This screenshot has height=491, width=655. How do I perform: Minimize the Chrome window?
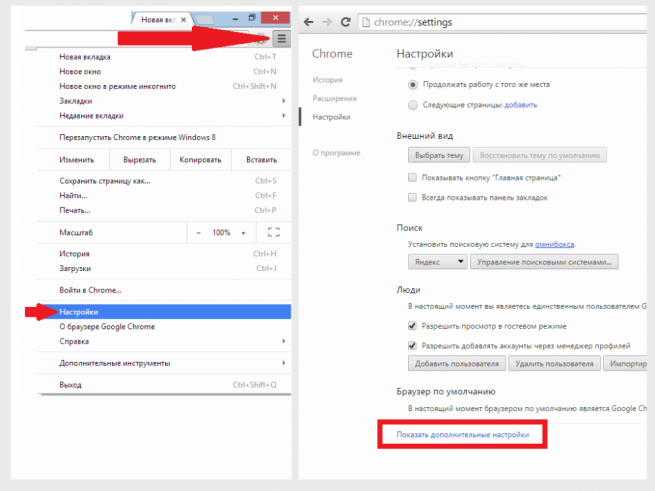236,18
